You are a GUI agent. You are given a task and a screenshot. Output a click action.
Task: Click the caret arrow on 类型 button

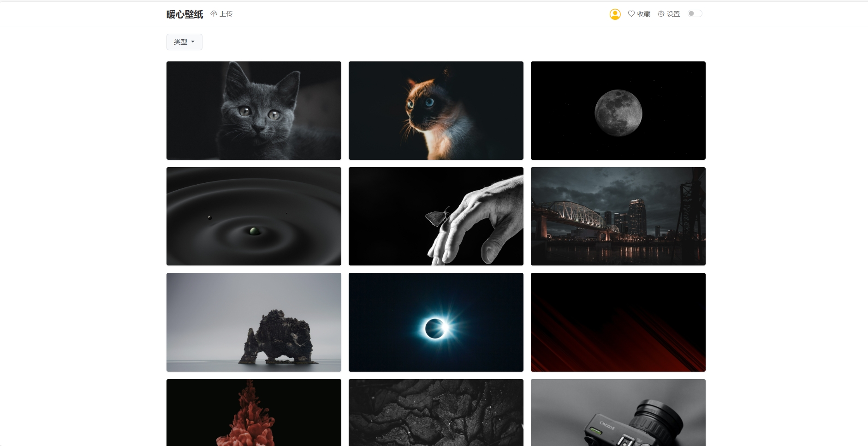193,42
